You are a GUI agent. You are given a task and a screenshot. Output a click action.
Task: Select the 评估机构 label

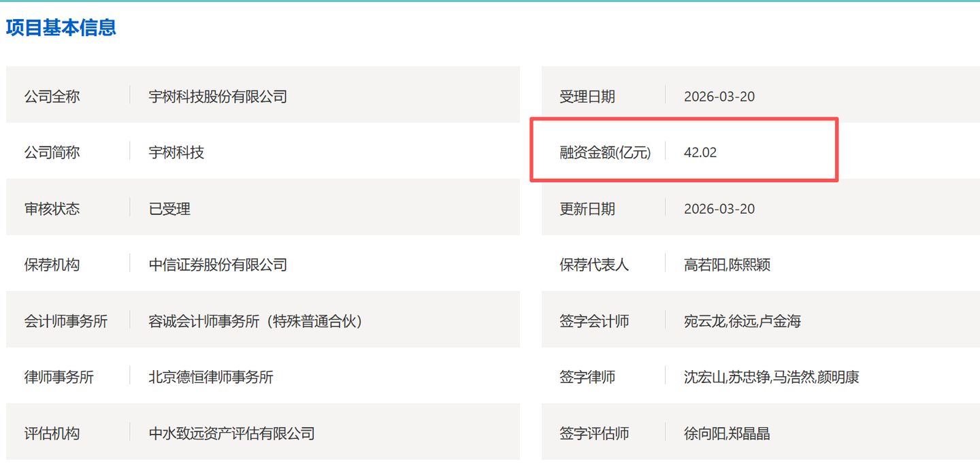[x=52, y=433]
